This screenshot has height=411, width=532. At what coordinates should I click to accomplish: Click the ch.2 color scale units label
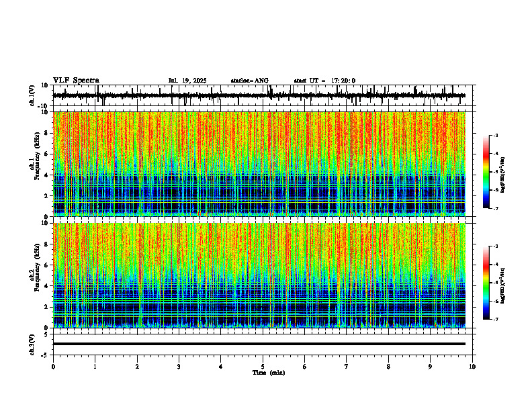(x=503, y=285)
